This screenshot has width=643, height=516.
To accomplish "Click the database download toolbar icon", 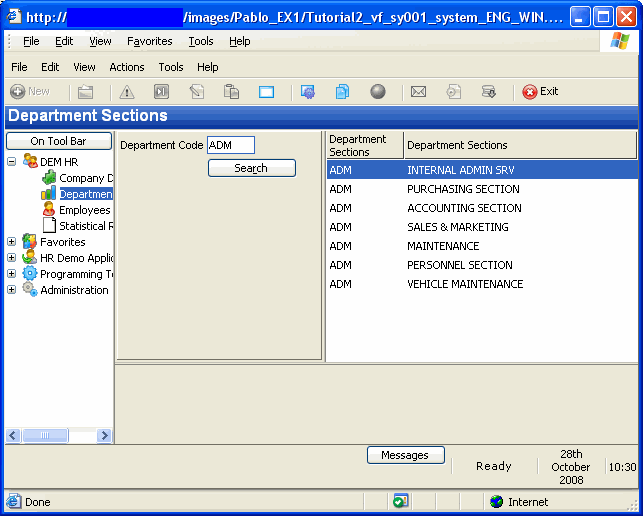I will [489, 91].
